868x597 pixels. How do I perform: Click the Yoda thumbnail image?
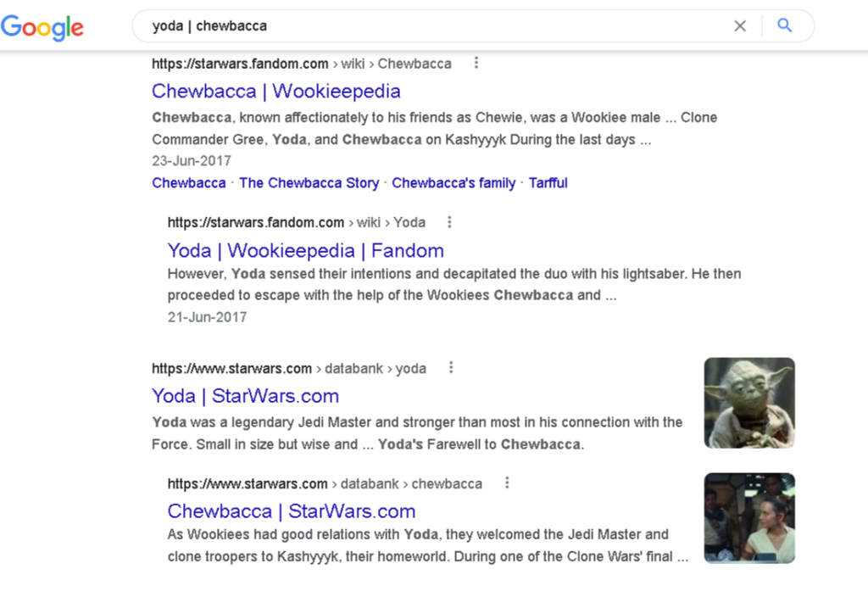(749, 402)
